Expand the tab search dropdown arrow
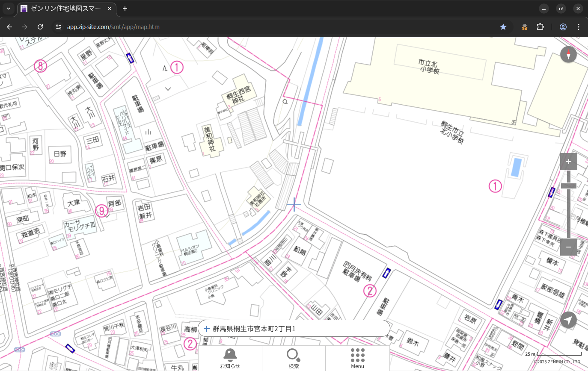 (8, 9)
